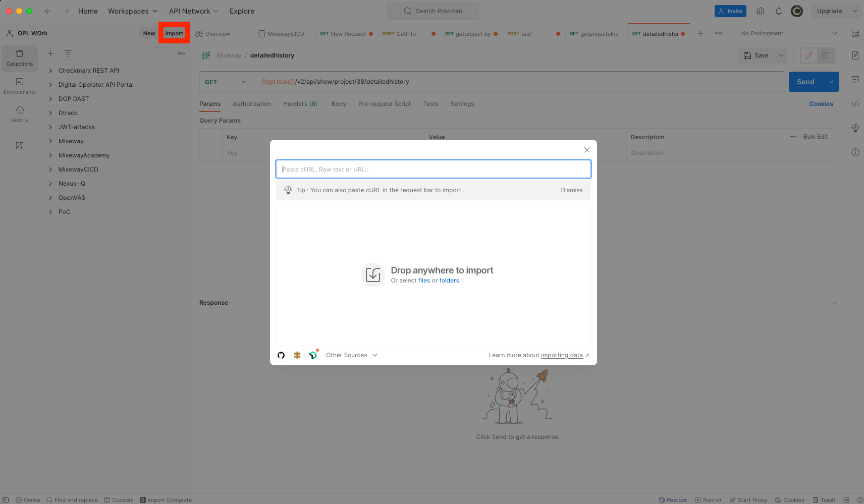Switch to edit mode with pencil icon
The image size is (864, 504).
pos(809,55)
